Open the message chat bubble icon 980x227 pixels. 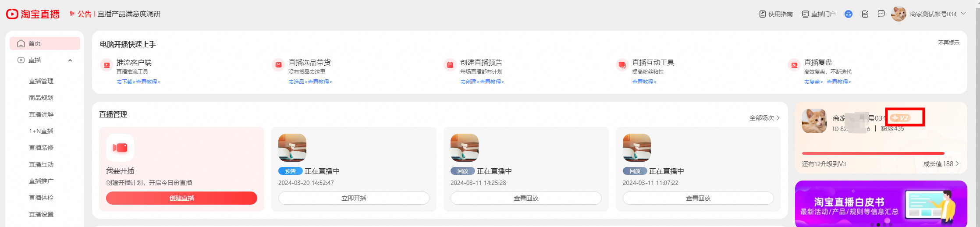pyautogui.click(x=881, y=14)
